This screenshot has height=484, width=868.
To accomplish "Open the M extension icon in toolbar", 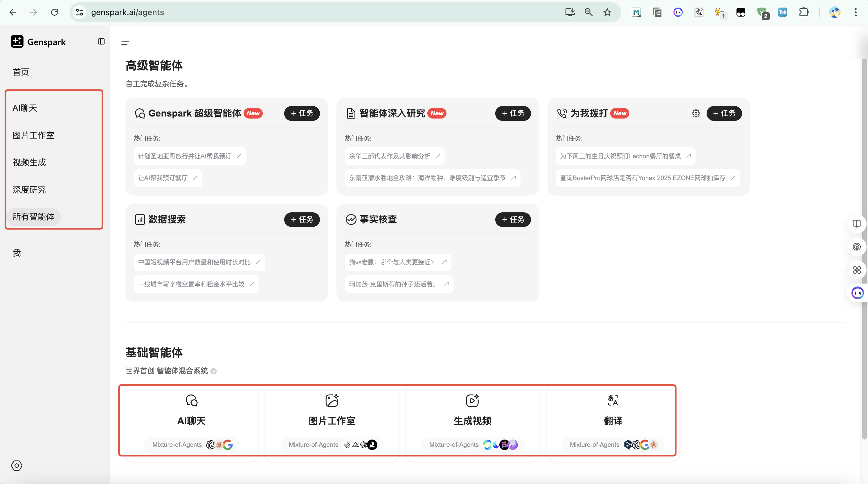I will 636,12.
